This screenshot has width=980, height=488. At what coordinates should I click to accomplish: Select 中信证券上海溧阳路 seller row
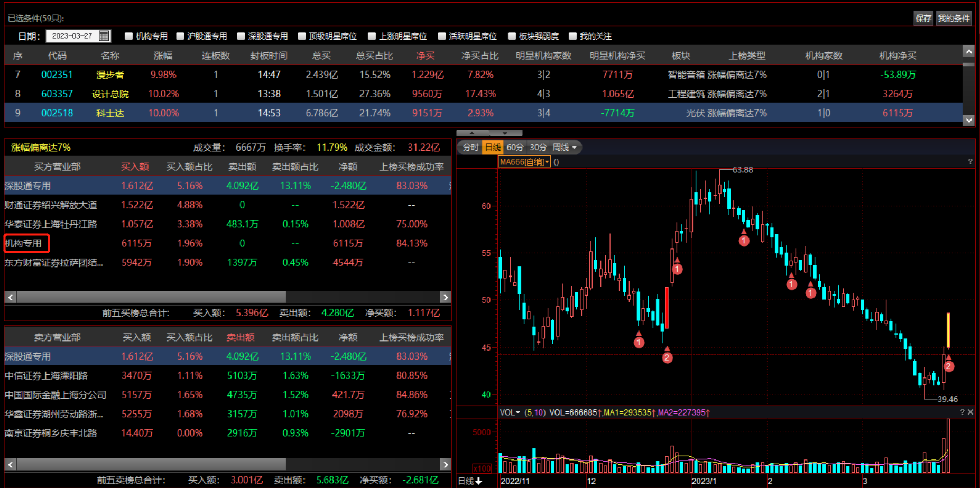[227, 375]
